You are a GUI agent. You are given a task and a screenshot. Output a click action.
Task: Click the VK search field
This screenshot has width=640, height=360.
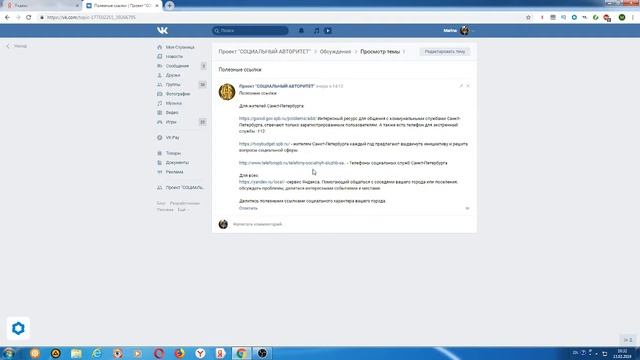click(250, 31)
